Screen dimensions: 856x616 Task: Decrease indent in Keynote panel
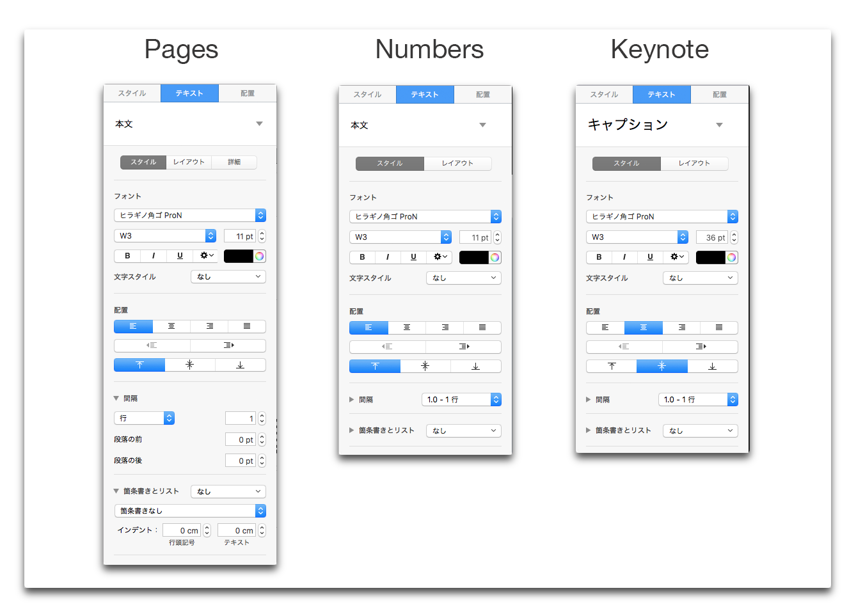coord(624,347)
